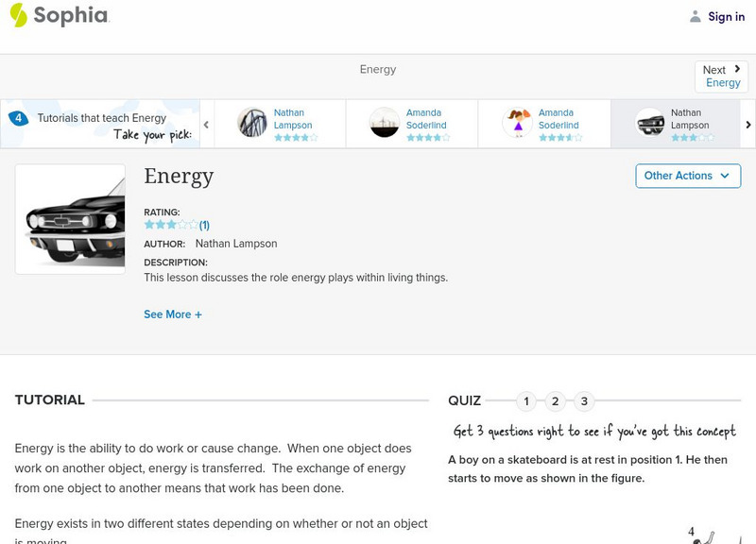Screen dimensions: 756x544
Task: Click the Sophia logo icon
Action: pyautogui.click(x=19, y=15)
